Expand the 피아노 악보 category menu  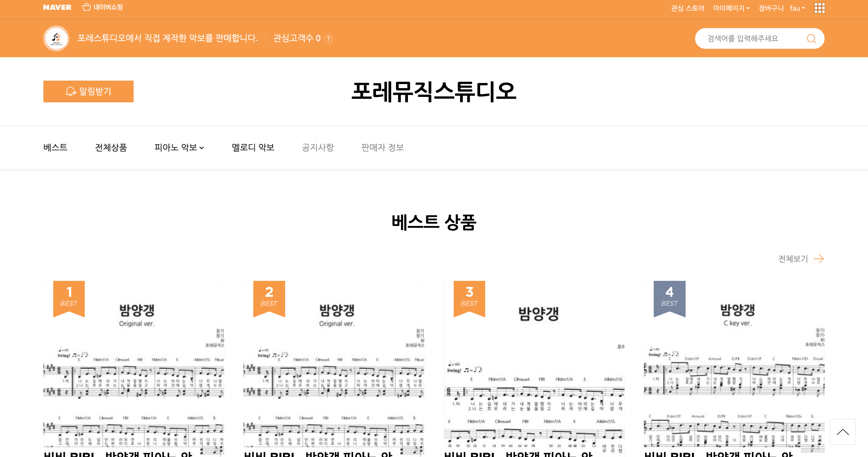[x=179, y=147]
